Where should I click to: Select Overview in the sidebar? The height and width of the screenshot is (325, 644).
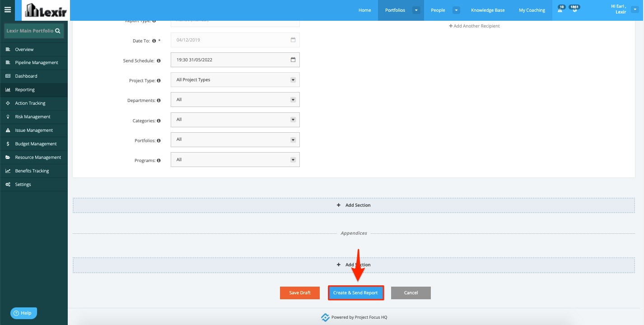pyautogui.click(x=34, y=49)
